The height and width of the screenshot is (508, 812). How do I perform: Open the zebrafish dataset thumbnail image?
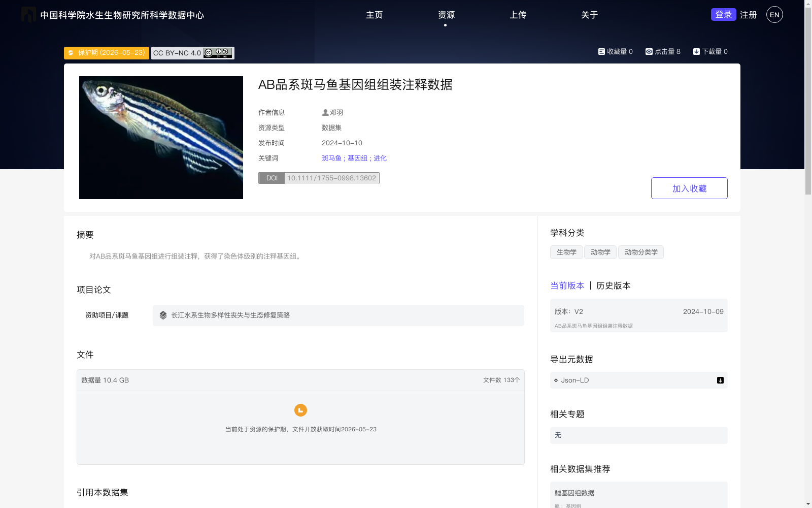(x=161, y=138)
